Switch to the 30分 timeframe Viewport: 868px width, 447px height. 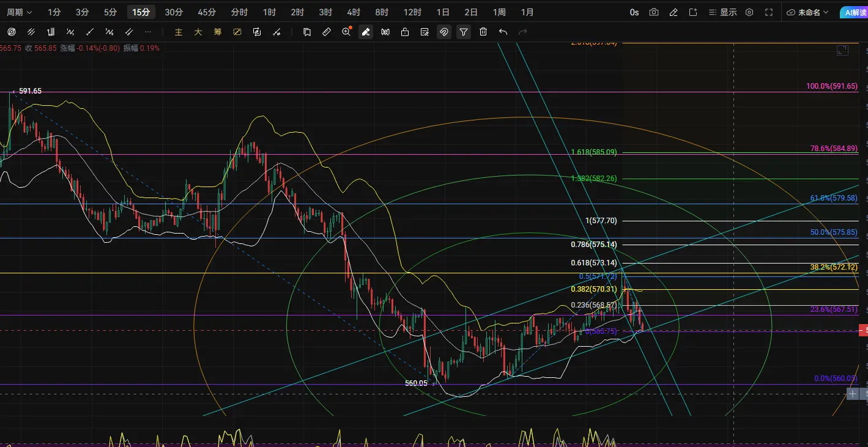coord(174,12)
